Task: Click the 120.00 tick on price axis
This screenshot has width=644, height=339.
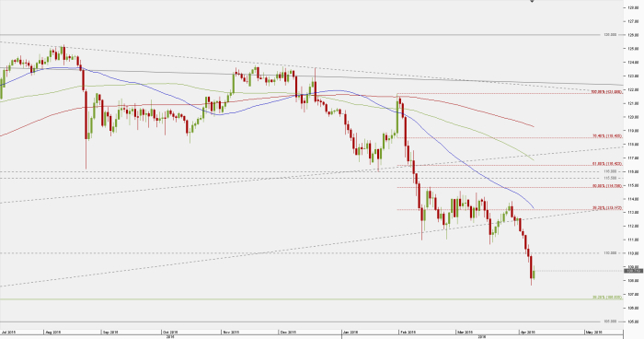Action: tap(633, 117)
